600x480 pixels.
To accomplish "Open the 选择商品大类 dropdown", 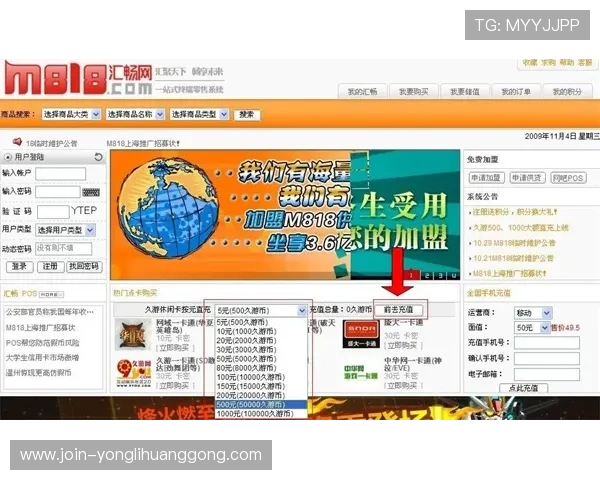I will [71, 114].
